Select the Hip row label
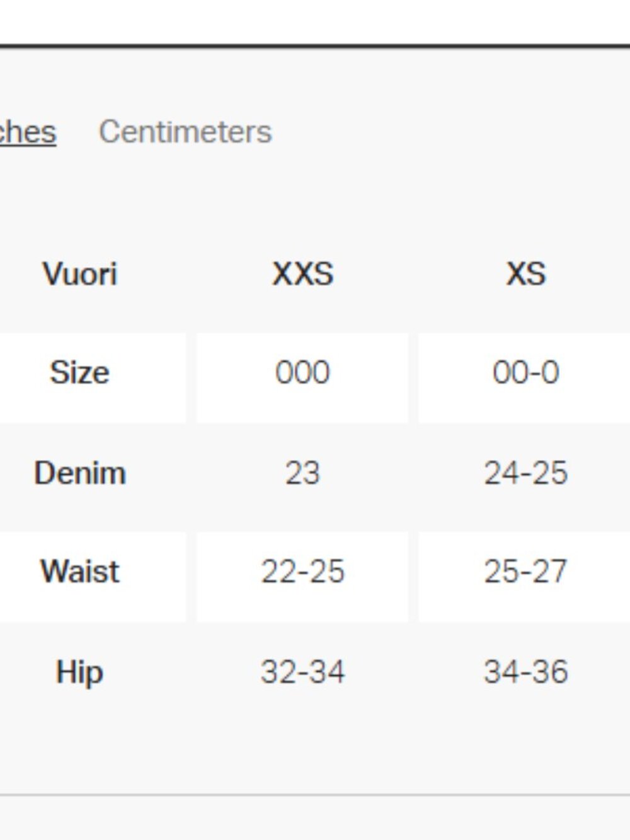 (80, 672)
